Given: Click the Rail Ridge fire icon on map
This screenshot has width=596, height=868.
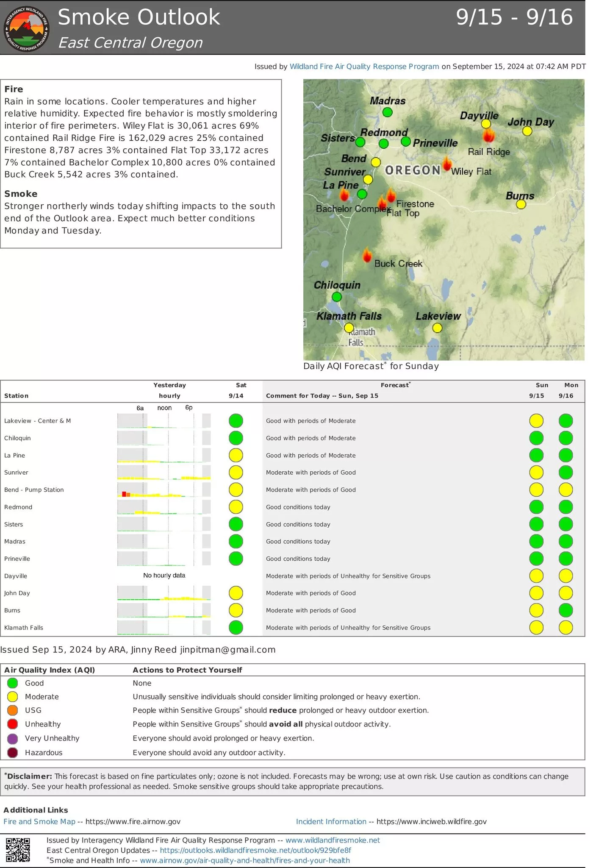Looking at the screenshot, I should tap(489, 135).
